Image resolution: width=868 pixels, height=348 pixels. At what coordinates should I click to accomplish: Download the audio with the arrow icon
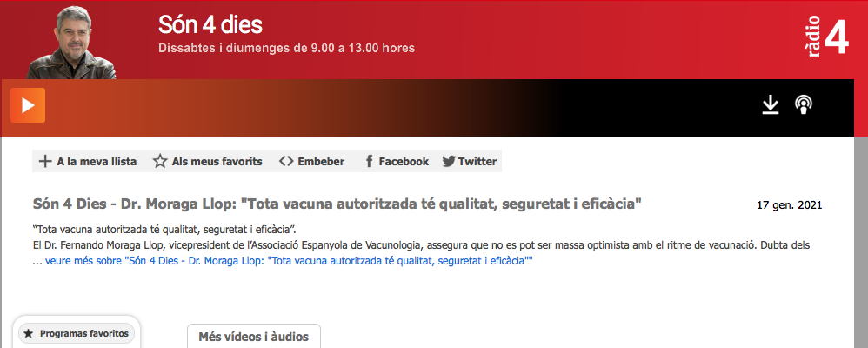click(770, 104)
